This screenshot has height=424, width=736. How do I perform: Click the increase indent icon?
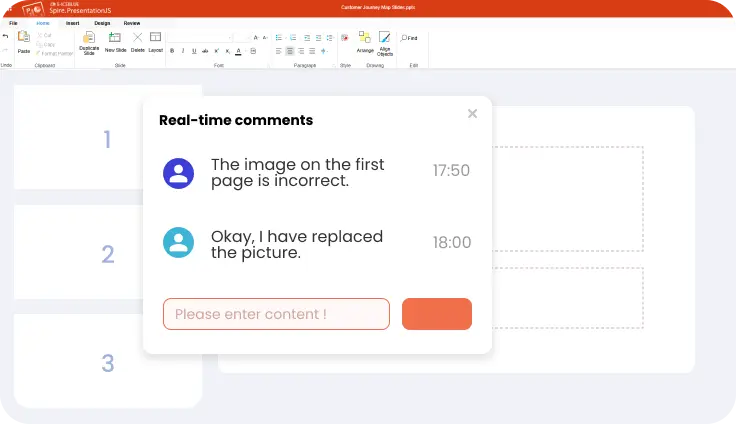click(318, 38)
